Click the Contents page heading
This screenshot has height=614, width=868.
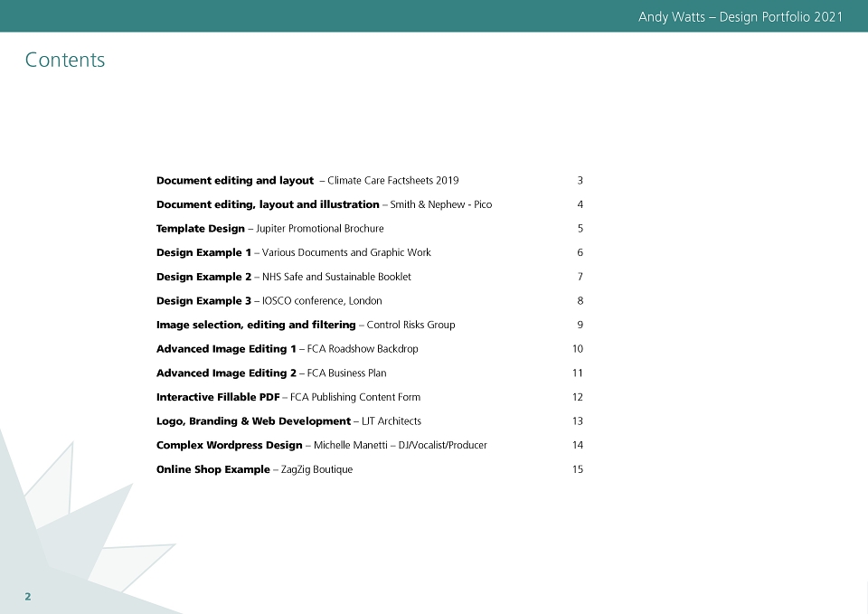pyautogui.click(x=65, y=60)
